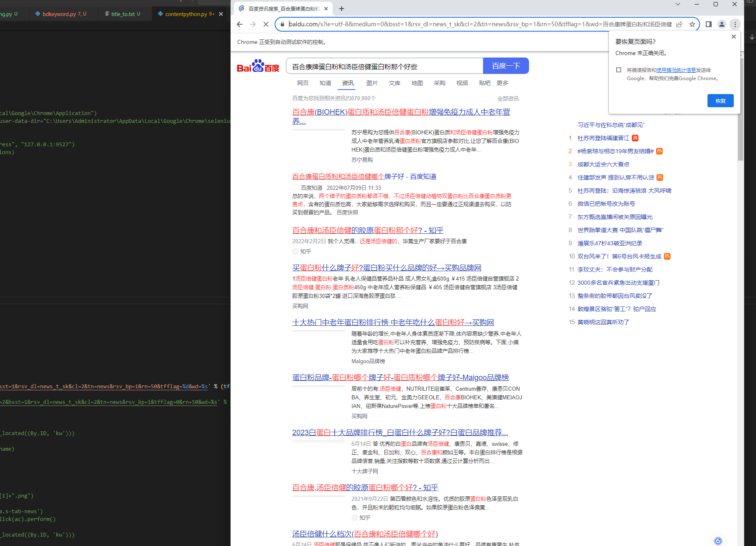Switch to 贴吧 tab

(x=485, y=83)
